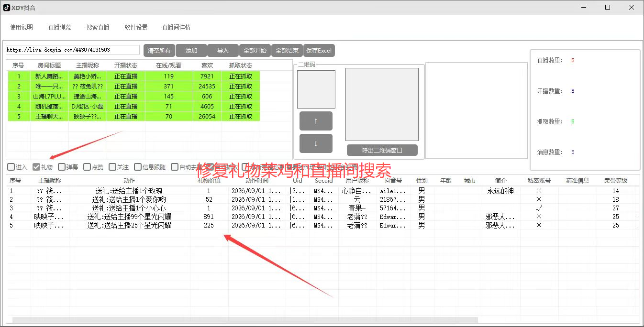Click the down arrow button in QR panel
The image size is (644, 327).
(x=316, y=143)
